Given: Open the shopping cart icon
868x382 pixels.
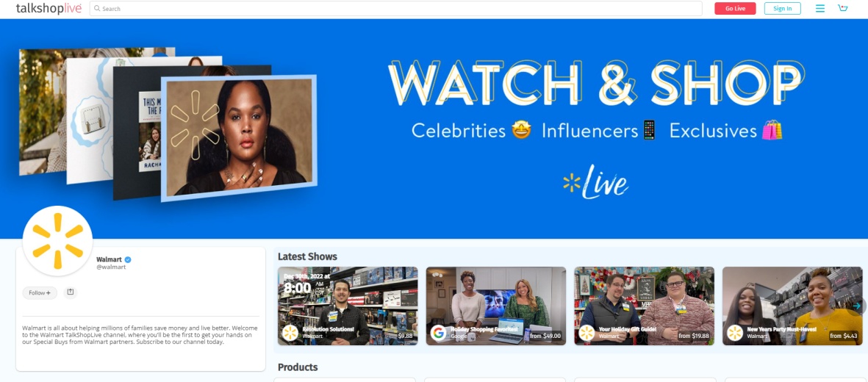Looking at the screenshot, I should coord(842,8).
